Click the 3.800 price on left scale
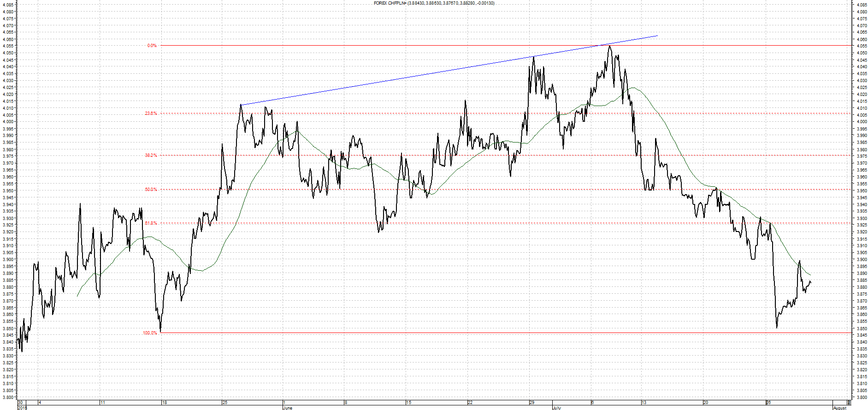 pyautogui.click(x=8, y=397)
